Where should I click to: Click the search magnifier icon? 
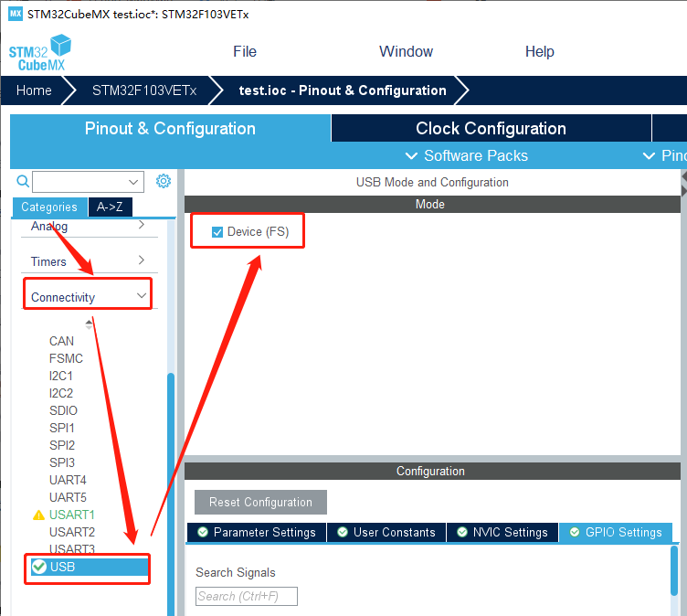23,181
